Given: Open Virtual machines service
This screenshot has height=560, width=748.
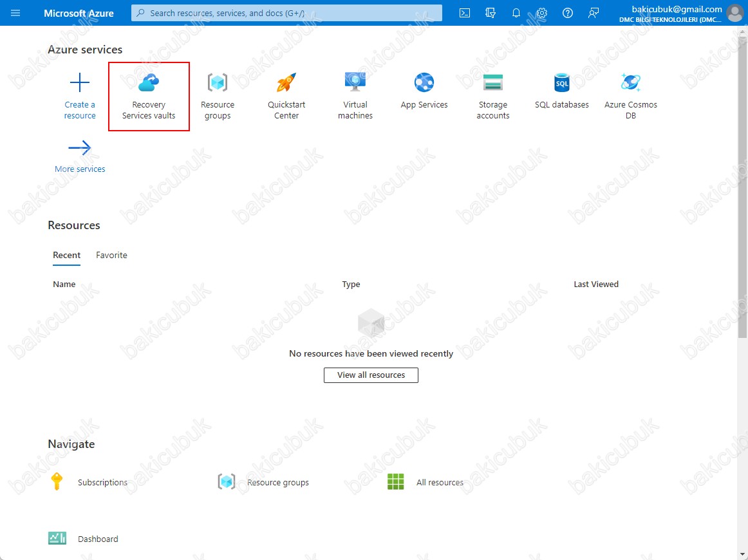Looking at the screenshot, I should (355, 96).
